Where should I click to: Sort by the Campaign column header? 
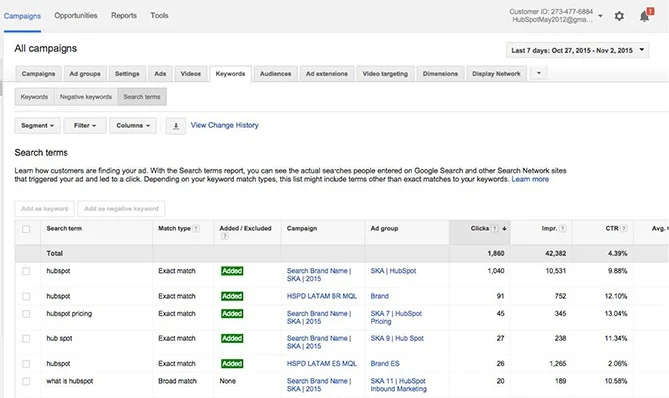[302, 228]
